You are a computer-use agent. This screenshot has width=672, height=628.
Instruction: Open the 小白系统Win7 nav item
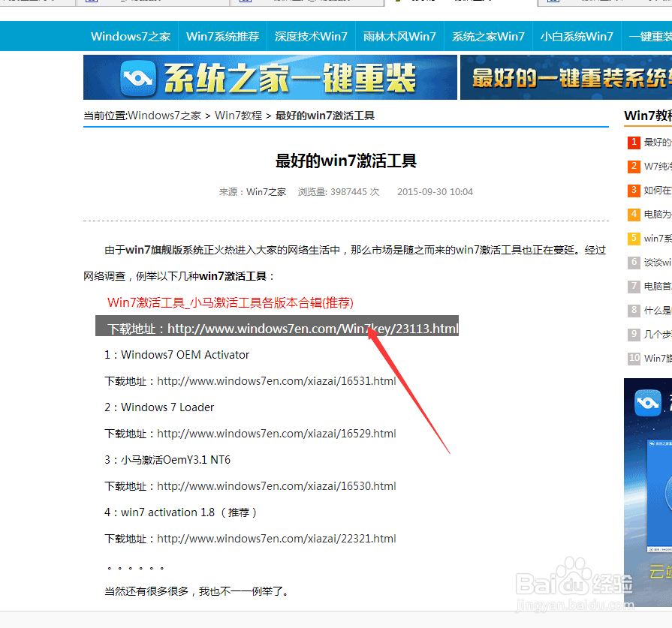[x=577, y=37]
